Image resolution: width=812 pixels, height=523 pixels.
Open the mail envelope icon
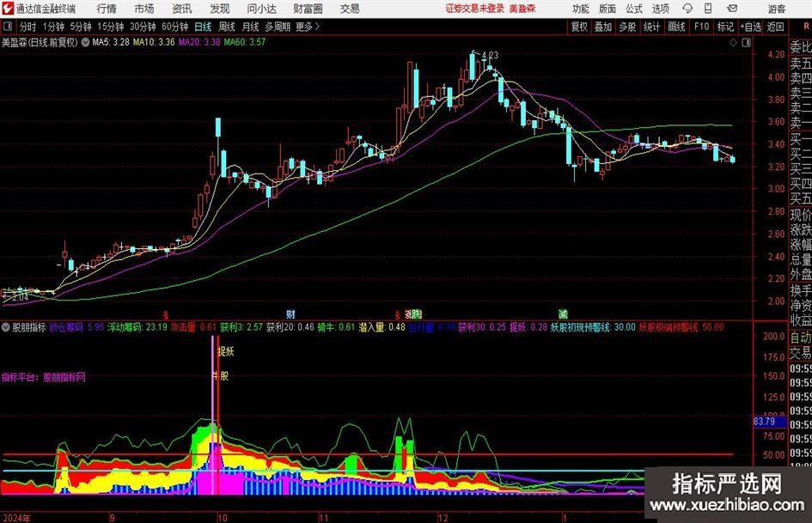(732, 9)
